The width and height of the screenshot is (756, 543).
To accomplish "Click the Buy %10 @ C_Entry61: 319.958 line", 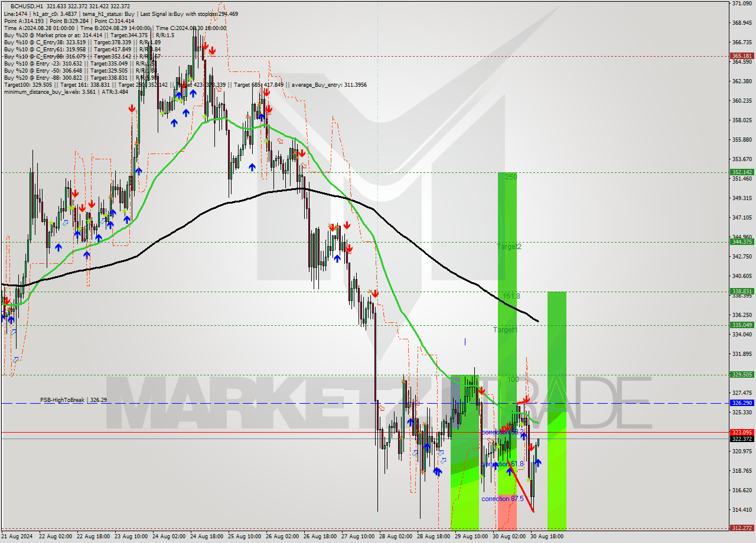I will point(82,49).
